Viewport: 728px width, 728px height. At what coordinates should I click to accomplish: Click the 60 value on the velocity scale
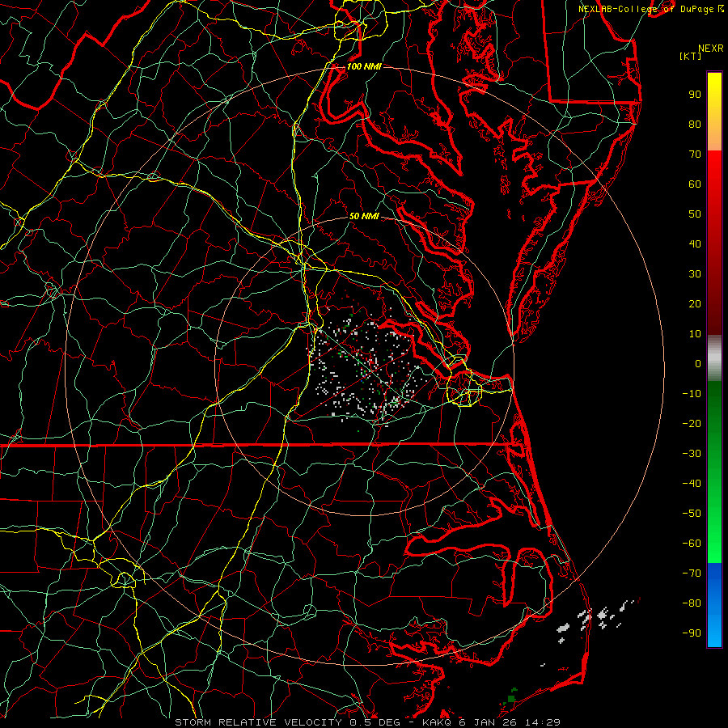click(695, 184)
